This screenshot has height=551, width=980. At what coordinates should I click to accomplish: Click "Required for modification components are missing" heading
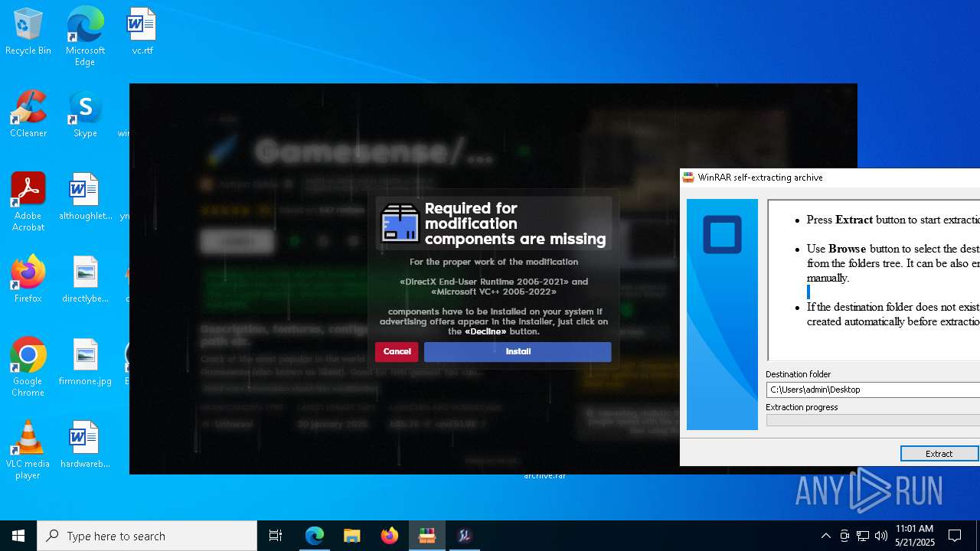pos(515,223)
